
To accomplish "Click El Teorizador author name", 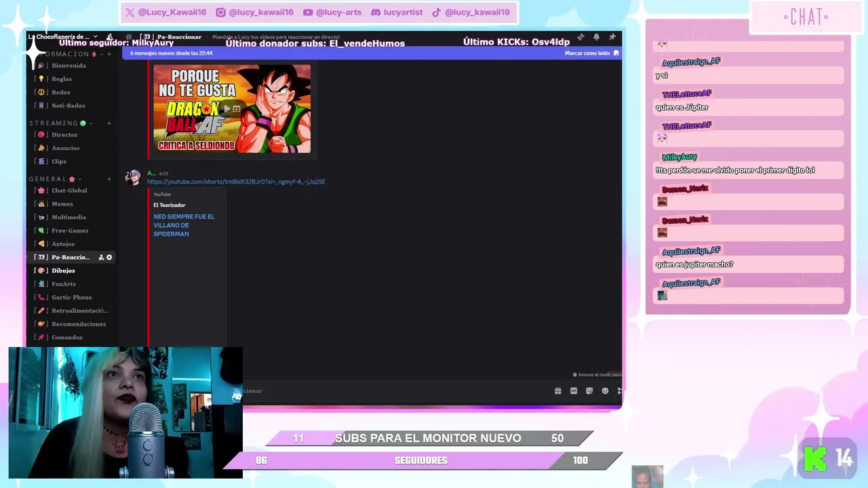I will 169,205.
